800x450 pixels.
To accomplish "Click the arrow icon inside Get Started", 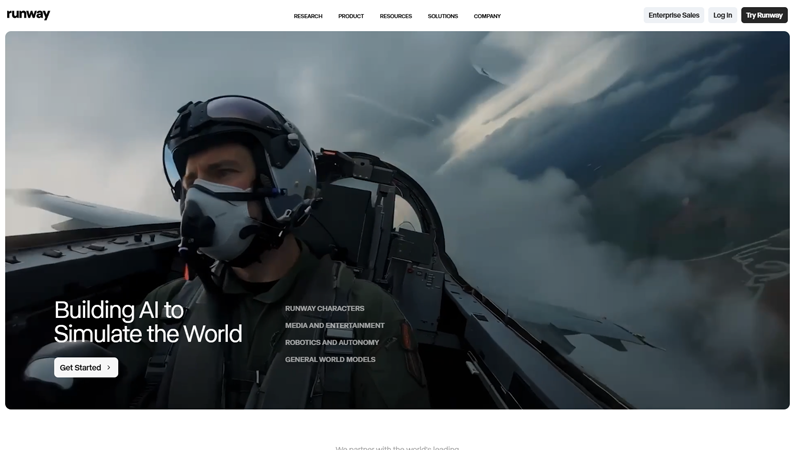I will pos(109,368).
